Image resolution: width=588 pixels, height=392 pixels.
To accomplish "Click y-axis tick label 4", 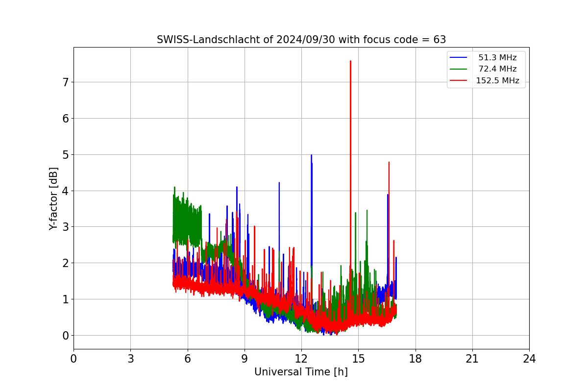I will click(65, 191).
